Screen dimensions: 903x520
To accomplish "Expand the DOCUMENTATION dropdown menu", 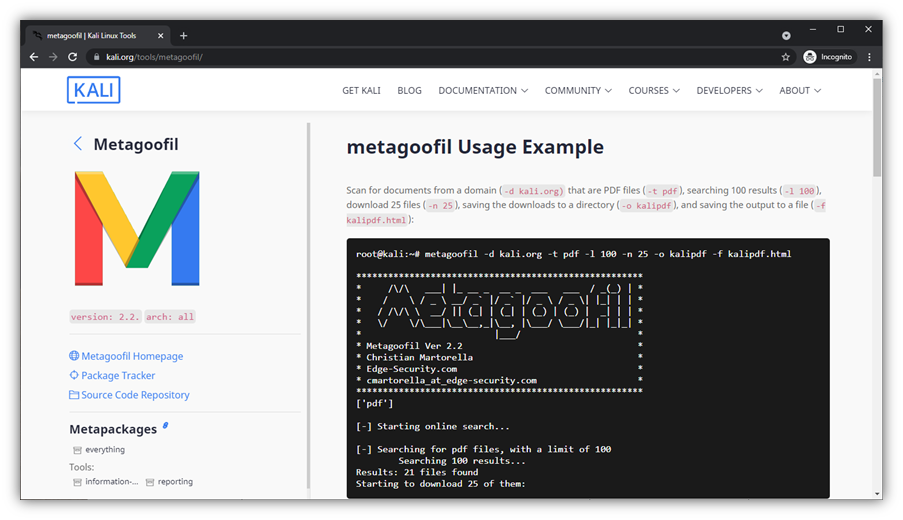I will (483, 90).
